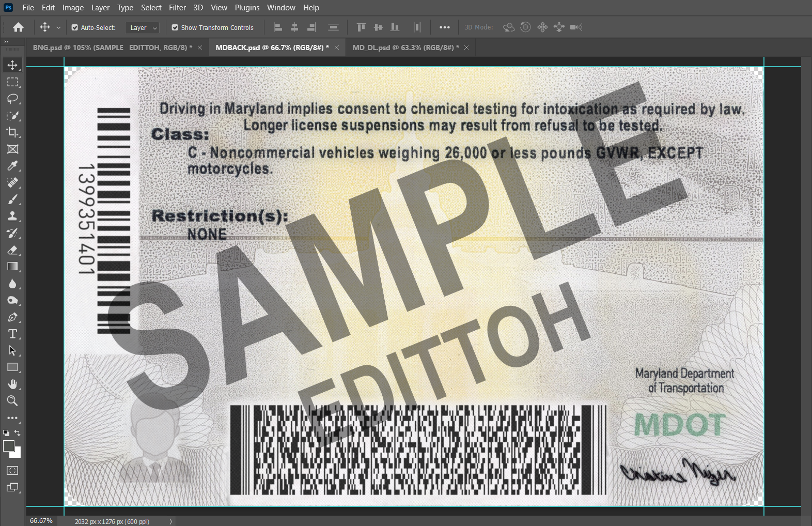Image resolution: width=812 pixels, height=526 pixels.
Task: Align right edges of layers
Action: point(311,27)
